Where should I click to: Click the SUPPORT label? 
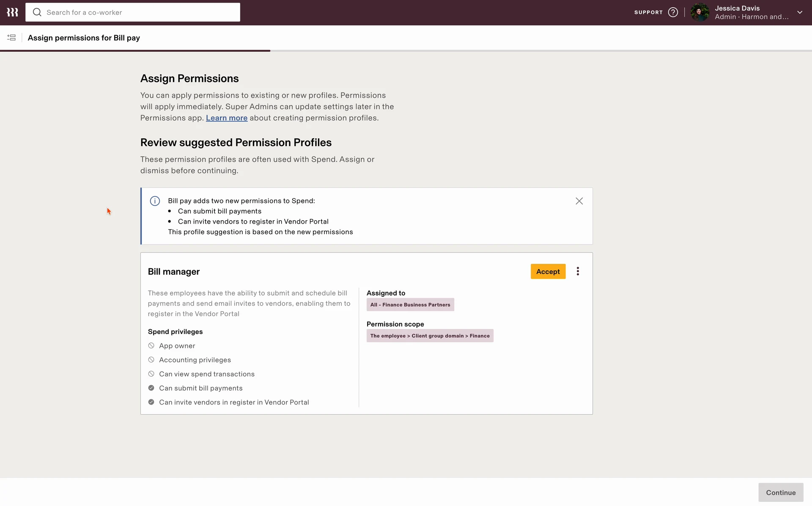[x=648, y=12]
